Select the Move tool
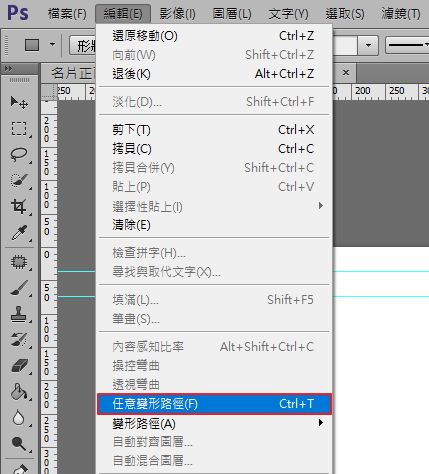The image size is (429, 474). point(19,102)
